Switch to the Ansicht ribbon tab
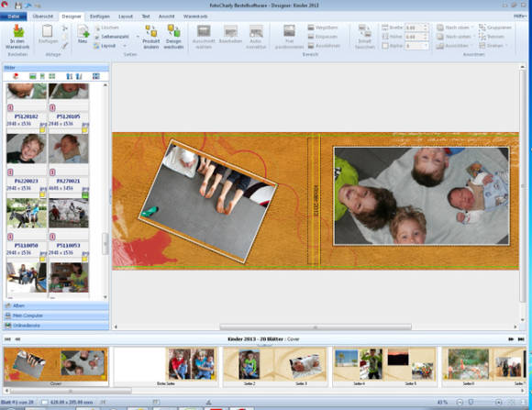 tap(167, 17)
